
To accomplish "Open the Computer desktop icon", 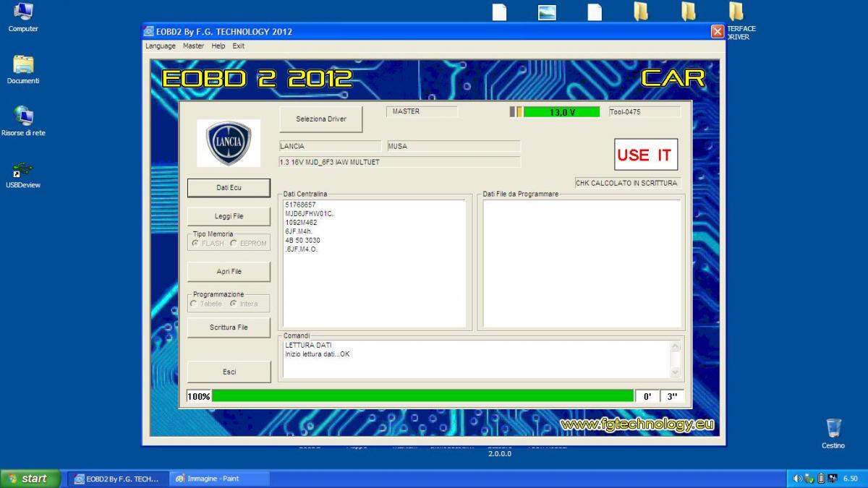I will coord(23,12).
